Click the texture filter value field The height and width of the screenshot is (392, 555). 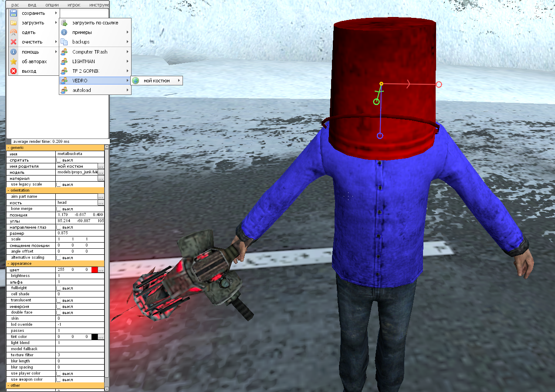(80, 355)
